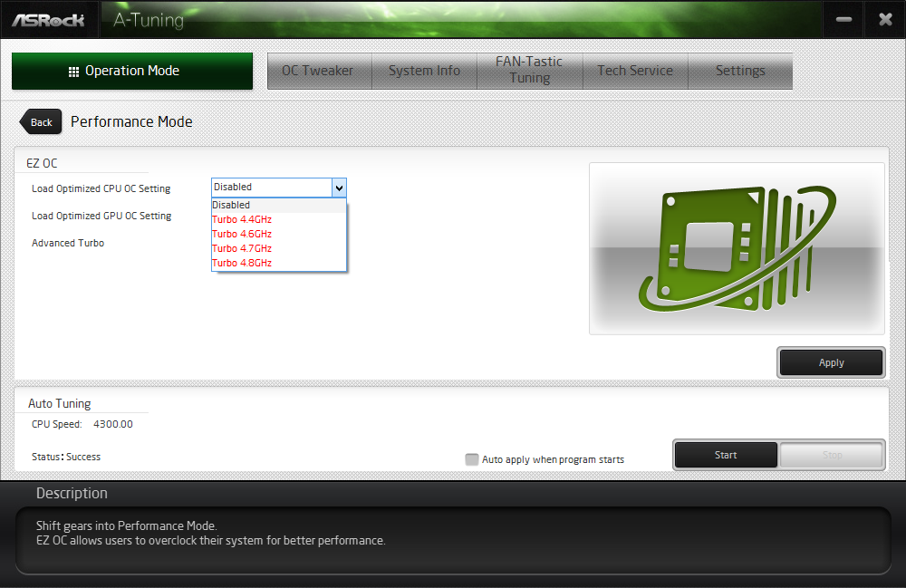Collapse the CPU OC Setting dropdown arrow
This screenshot has height=588, width=906.
pyautogui.click(x=339, y=188)
